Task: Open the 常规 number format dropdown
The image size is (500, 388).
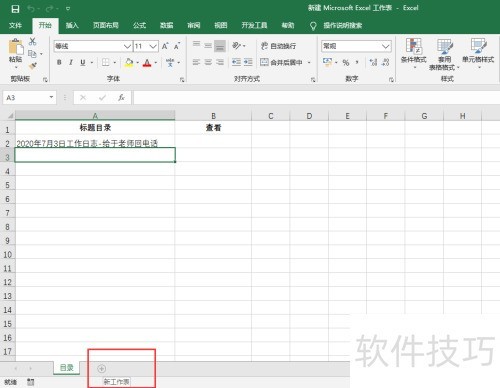Action: click(386, 46)
